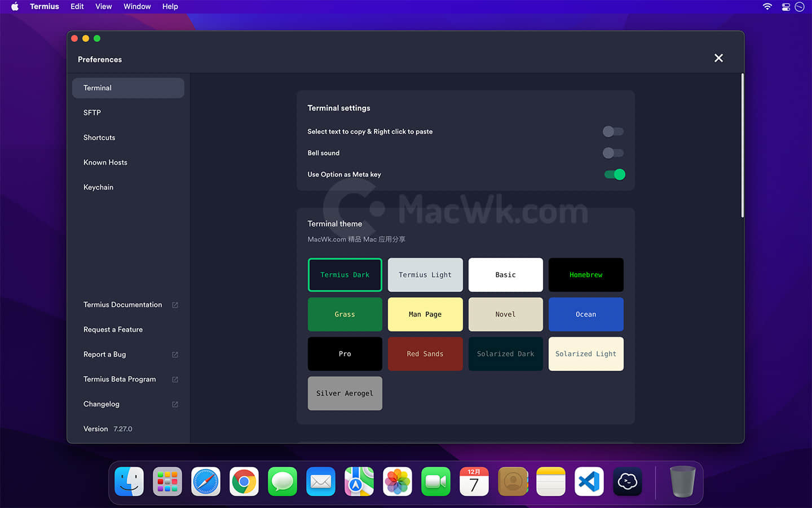
Task: Click external link icon beside Termius Beta Program
Action: pos(175,379)
